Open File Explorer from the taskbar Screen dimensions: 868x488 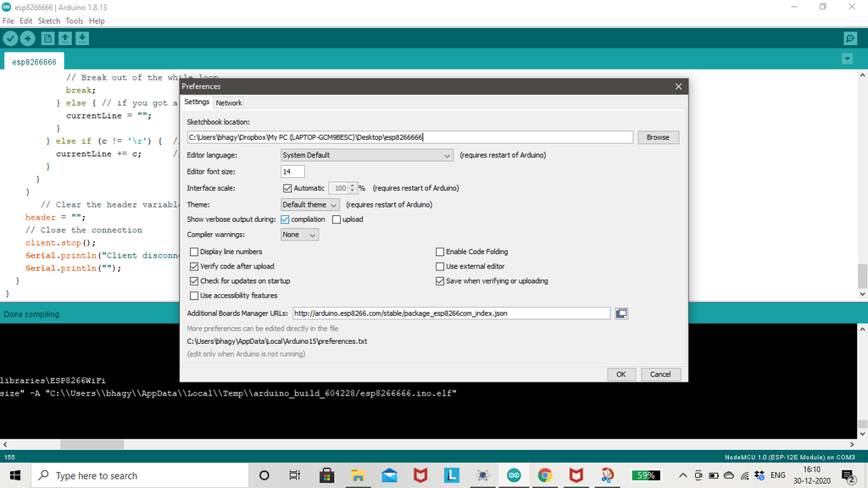(x=359, y=475)
